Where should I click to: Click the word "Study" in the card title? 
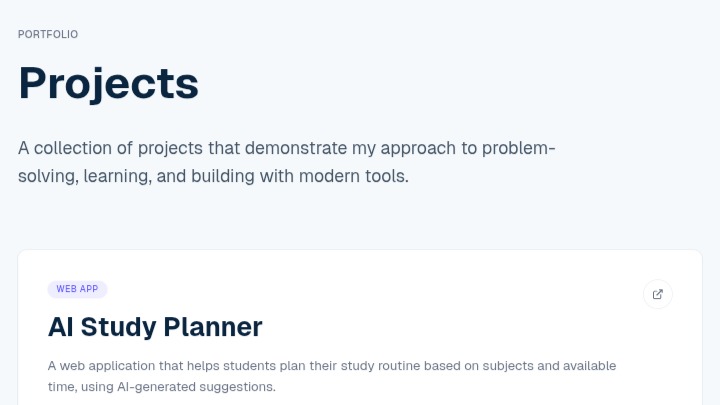pos(118,327)
